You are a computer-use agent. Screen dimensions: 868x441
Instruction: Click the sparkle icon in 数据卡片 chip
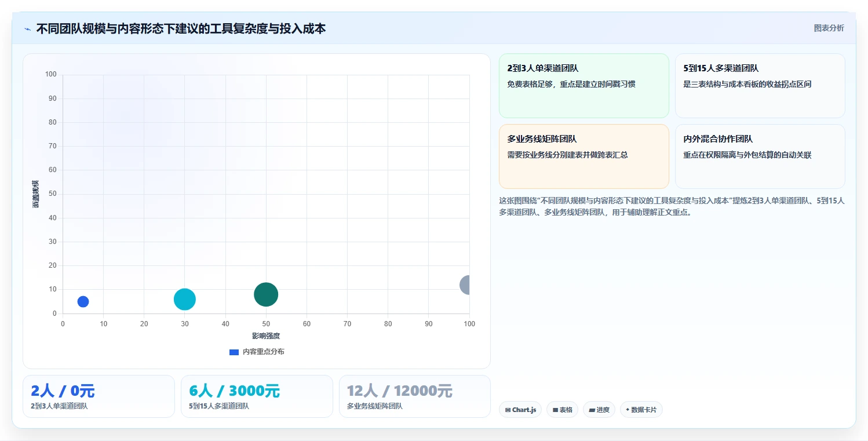point(628,410)
